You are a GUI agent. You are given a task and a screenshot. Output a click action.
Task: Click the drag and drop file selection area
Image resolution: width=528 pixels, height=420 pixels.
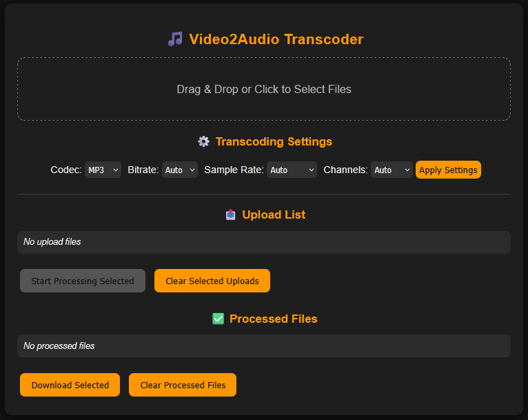coord(264,89)
